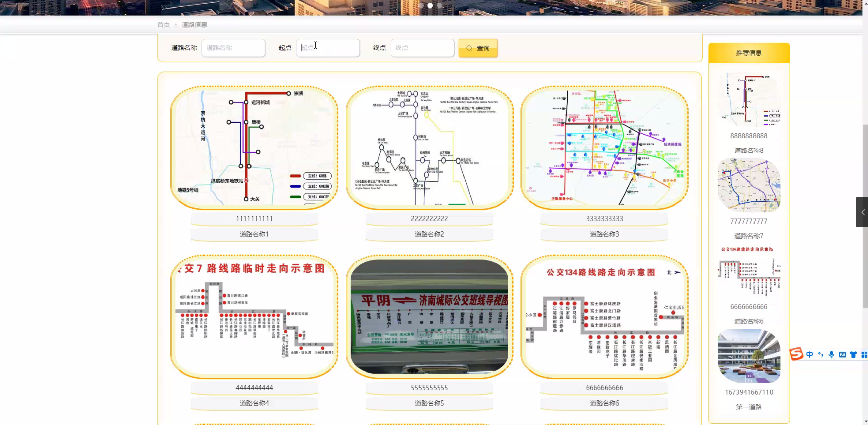Click the 道路名称 input field

pyautogui.click(x=233, y=48)
